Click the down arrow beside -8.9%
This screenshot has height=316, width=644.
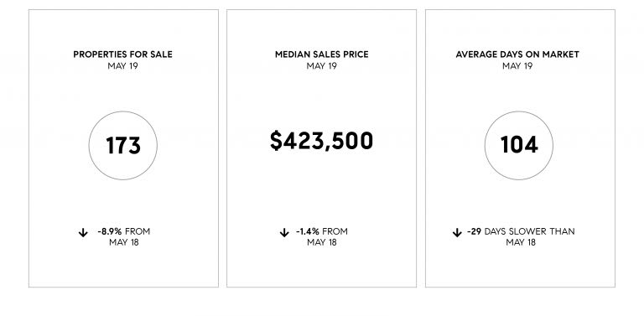click(x=83, y=233)
